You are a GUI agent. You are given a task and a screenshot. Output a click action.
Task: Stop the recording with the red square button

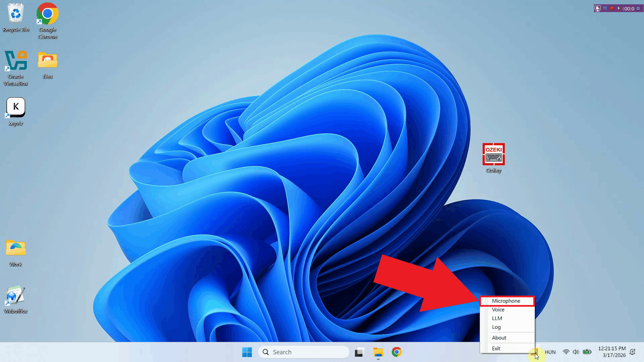pos(612,8)
